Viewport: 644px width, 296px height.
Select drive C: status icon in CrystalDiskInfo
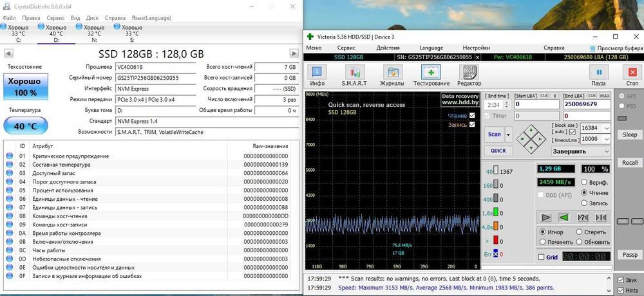(3, 26)
